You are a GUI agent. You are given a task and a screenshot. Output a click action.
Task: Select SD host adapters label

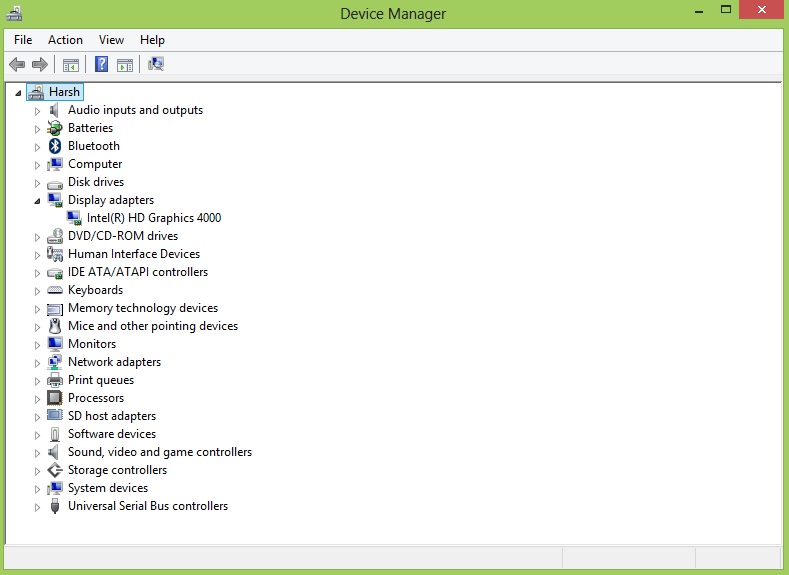(112, 416)
